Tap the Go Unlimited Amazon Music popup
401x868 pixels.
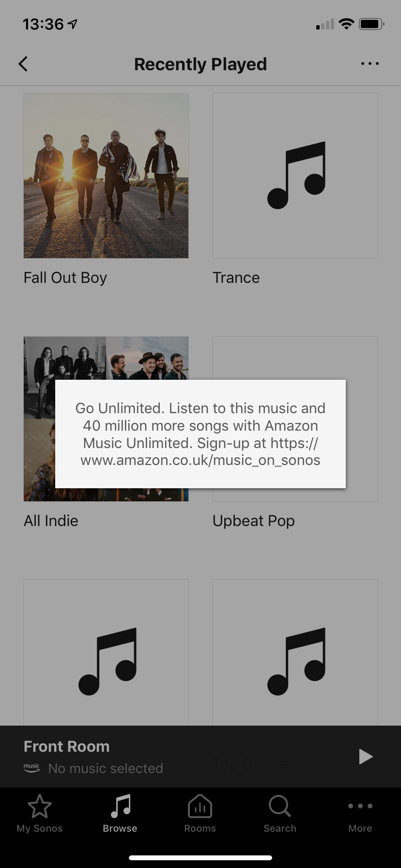[x=200, y=434]
